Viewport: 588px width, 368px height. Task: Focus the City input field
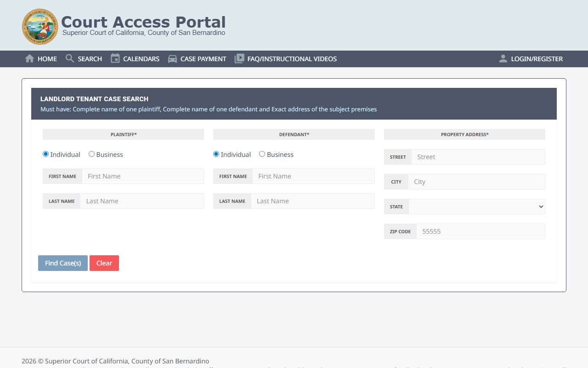pos(477,182)
